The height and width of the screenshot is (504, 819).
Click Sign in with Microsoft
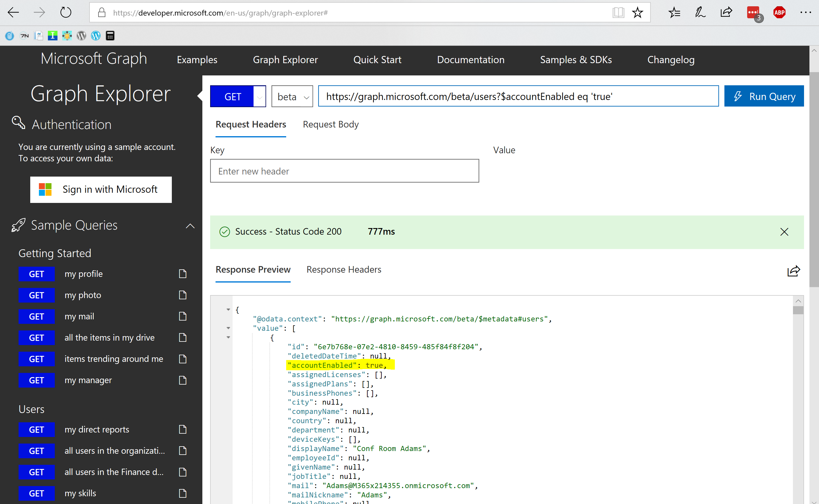tap(101, 189)
